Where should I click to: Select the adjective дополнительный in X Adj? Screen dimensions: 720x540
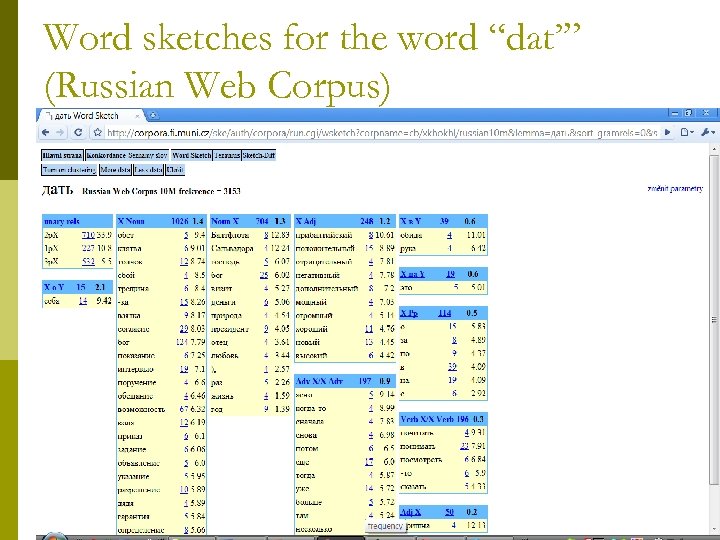click(x=326, y=289)
